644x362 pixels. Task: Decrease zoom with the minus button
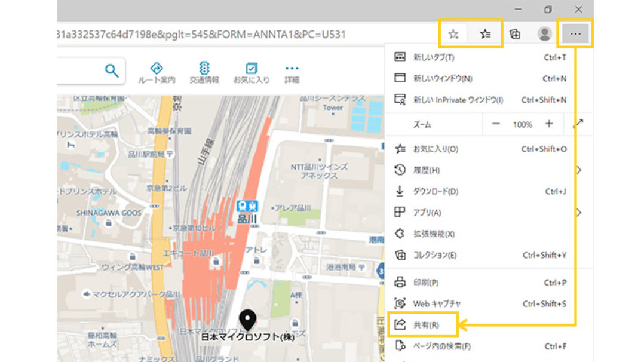496,124
